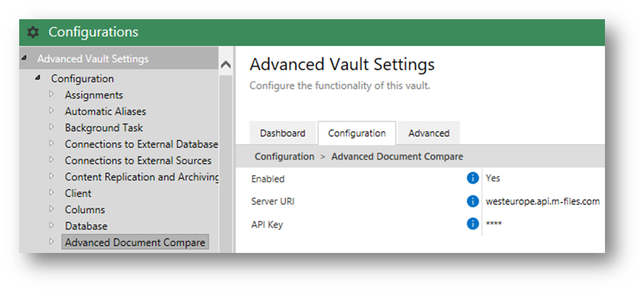This screenshot has height=292, width=644.
Task: Expand the Background Task node arrow
Action: click(51, 127)
